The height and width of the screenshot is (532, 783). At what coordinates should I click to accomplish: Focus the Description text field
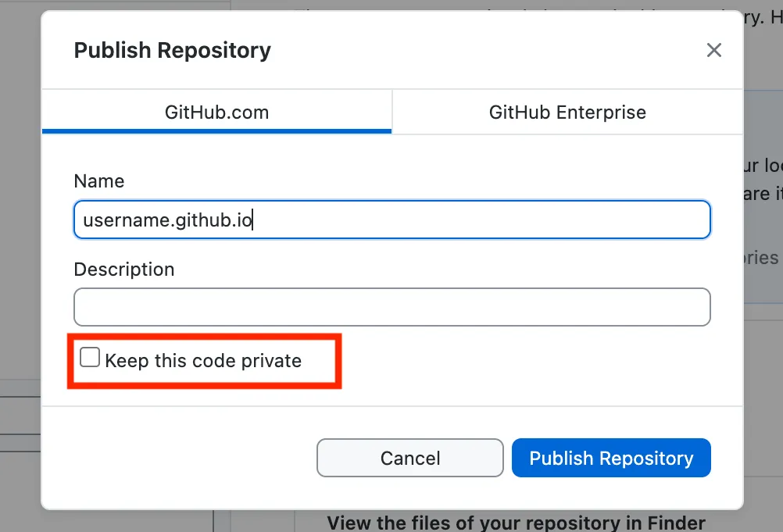pyautogui.click(x=391, y=307)
